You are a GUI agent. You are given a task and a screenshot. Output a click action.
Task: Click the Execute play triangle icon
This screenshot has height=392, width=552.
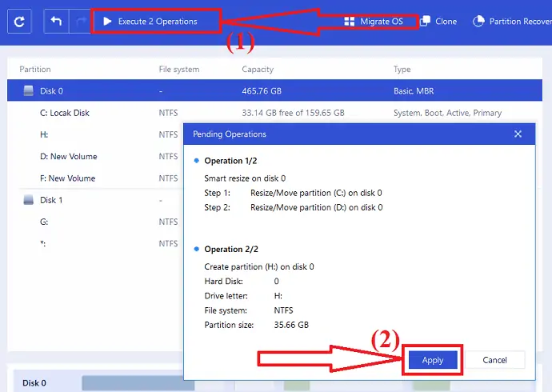pyautogui.click(x=107, y=22)
